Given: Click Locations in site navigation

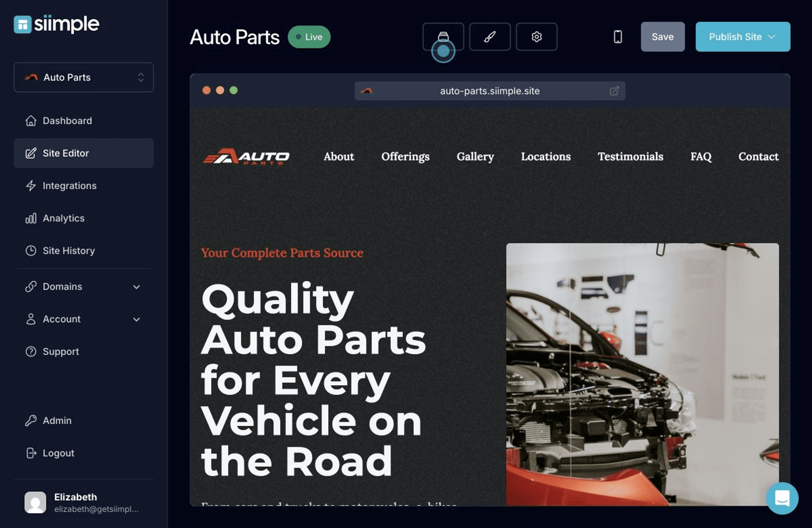Looking at the screenshot, I should click(545, 156).
